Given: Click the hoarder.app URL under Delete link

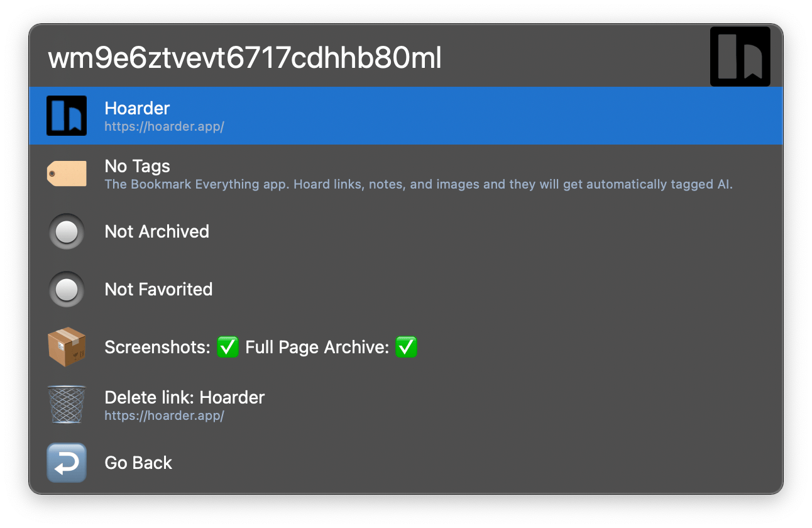Looking at the screenshot, I should tap(164, 415).
